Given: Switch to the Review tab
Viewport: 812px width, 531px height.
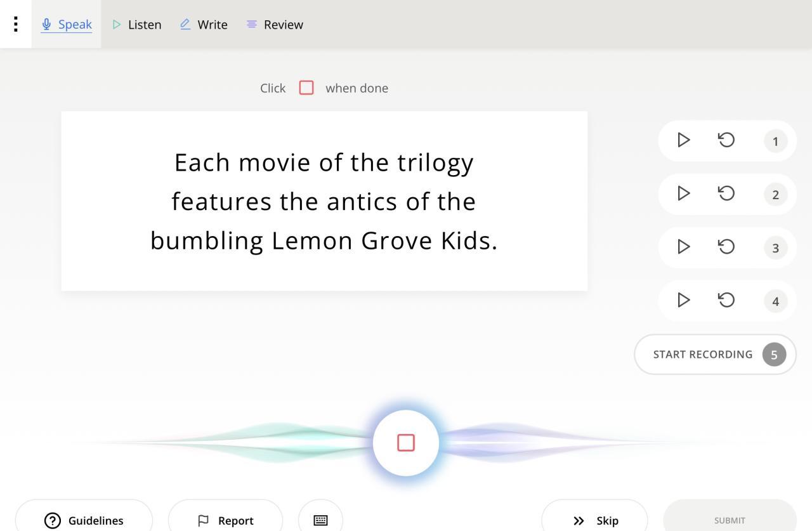Looking at the screenshot, I should tap(275, 24).
